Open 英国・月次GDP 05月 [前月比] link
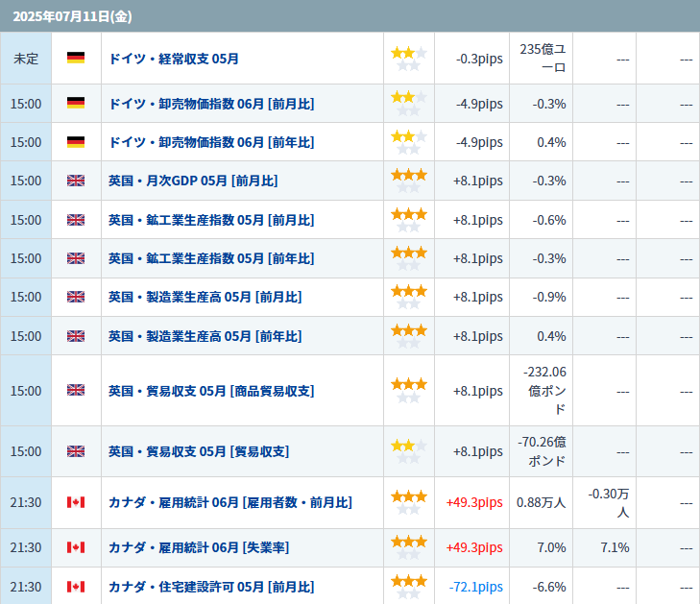 point(193,181)
